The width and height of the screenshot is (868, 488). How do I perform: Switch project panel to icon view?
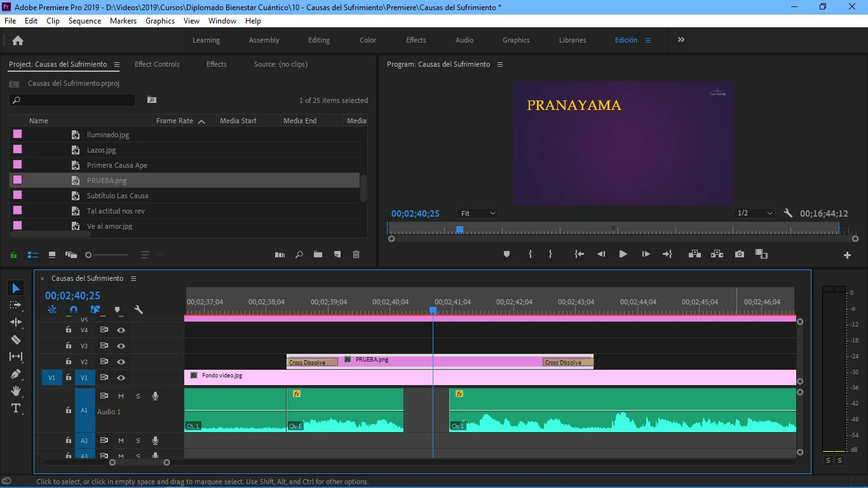click(52, 255)
